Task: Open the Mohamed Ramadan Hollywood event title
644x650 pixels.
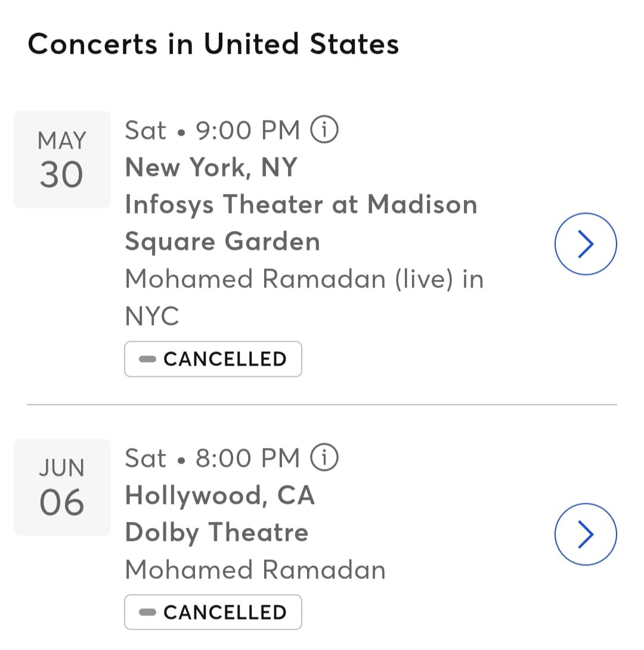Action: pos(255,569)
